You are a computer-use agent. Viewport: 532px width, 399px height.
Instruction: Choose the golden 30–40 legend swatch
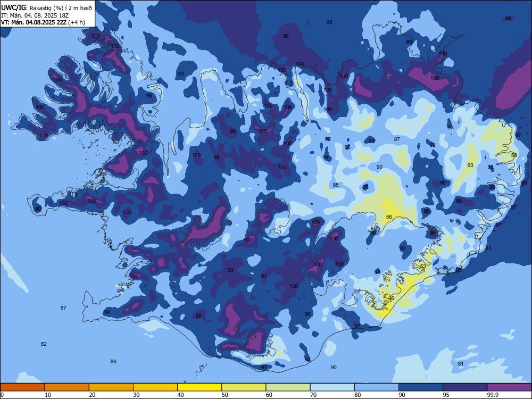click(155, 387)
